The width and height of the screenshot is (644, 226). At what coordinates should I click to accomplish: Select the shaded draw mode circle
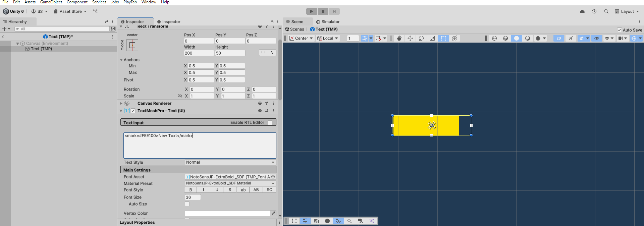pos(517,38)
